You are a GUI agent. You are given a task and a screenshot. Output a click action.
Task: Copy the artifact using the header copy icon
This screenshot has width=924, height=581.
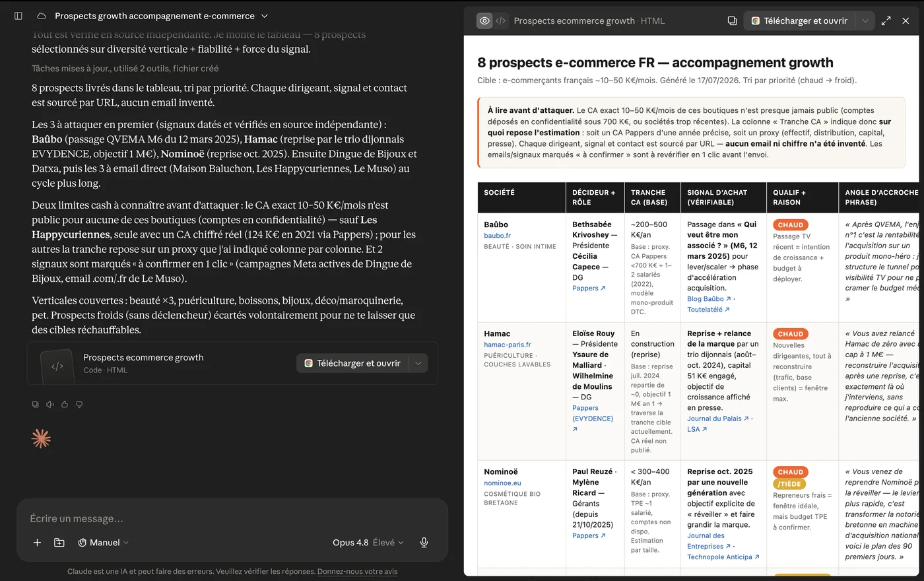(732, 20)
